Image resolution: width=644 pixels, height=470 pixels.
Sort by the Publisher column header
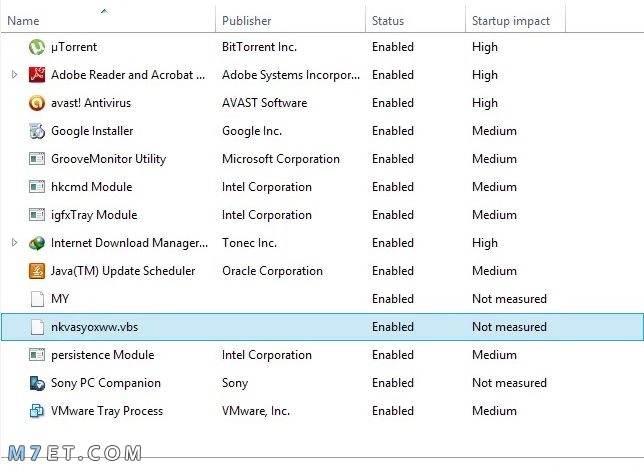290,21
